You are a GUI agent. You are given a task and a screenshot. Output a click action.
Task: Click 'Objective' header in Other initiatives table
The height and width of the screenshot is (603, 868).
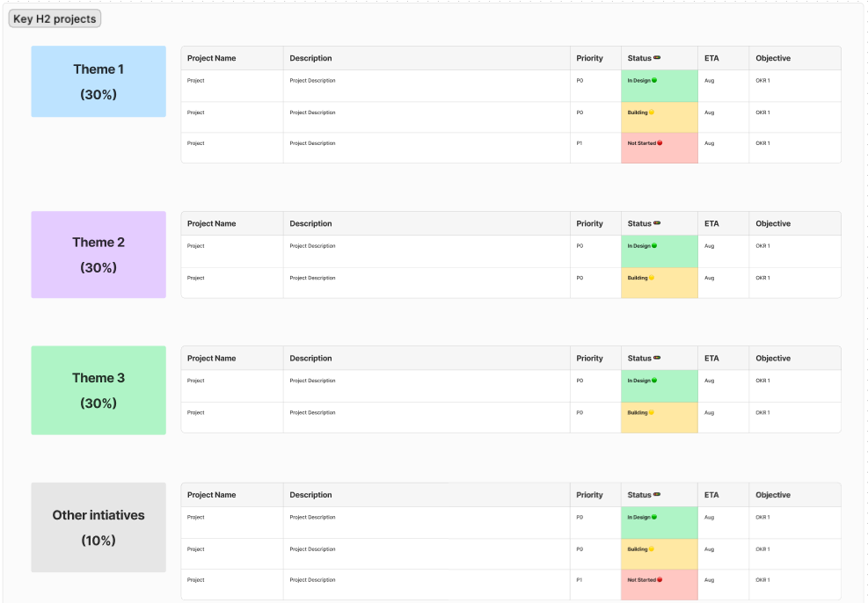[x=773, y=495]
